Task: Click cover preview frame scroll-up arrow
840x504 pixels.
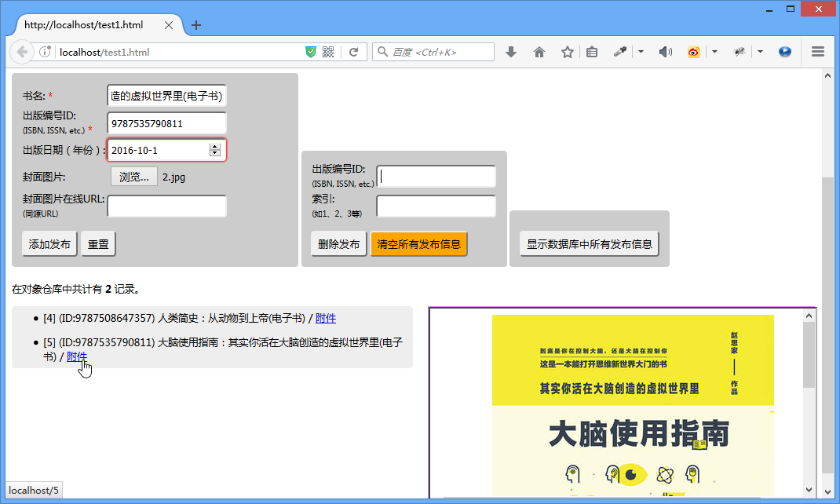Action: [x=809, y=316]
